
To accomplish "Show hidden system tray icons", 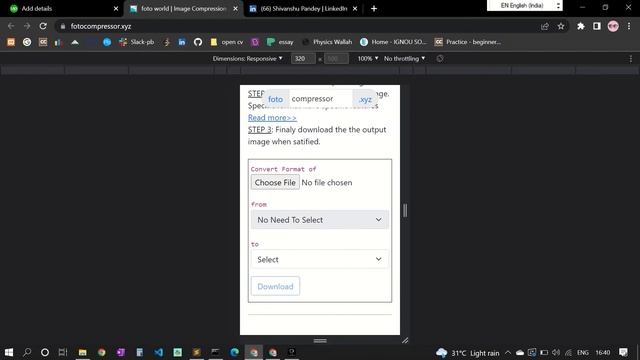I will click(x=508, y=353).
